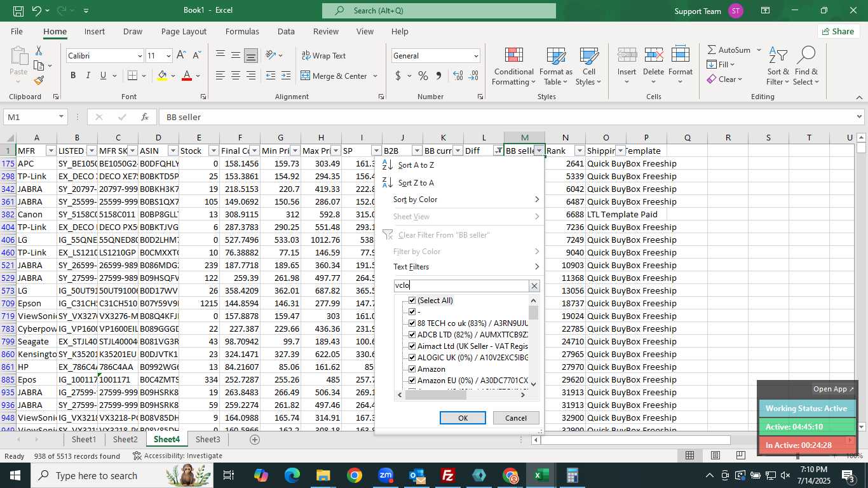Apply Underline from the Font group
Image resolution: width=868 pixels, height=488 pixels.
click(x=103, y=76)
